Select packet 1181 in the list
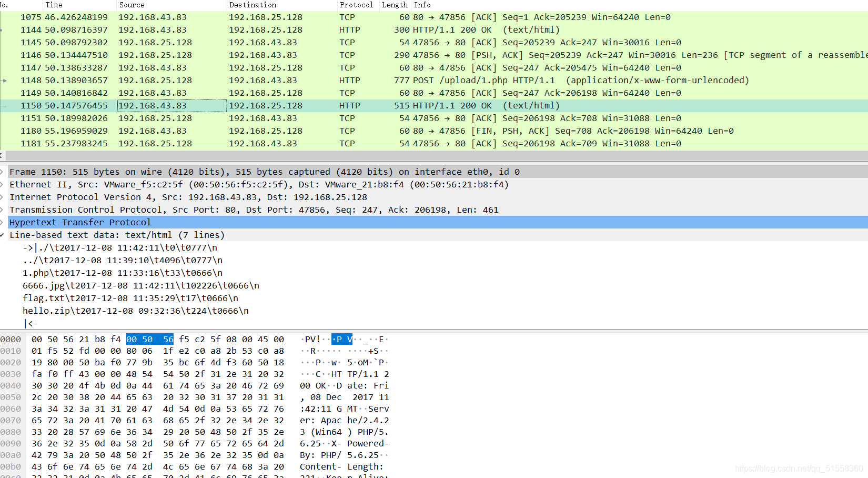This screenshot has width=868, height=478. [x=434, y=143]
